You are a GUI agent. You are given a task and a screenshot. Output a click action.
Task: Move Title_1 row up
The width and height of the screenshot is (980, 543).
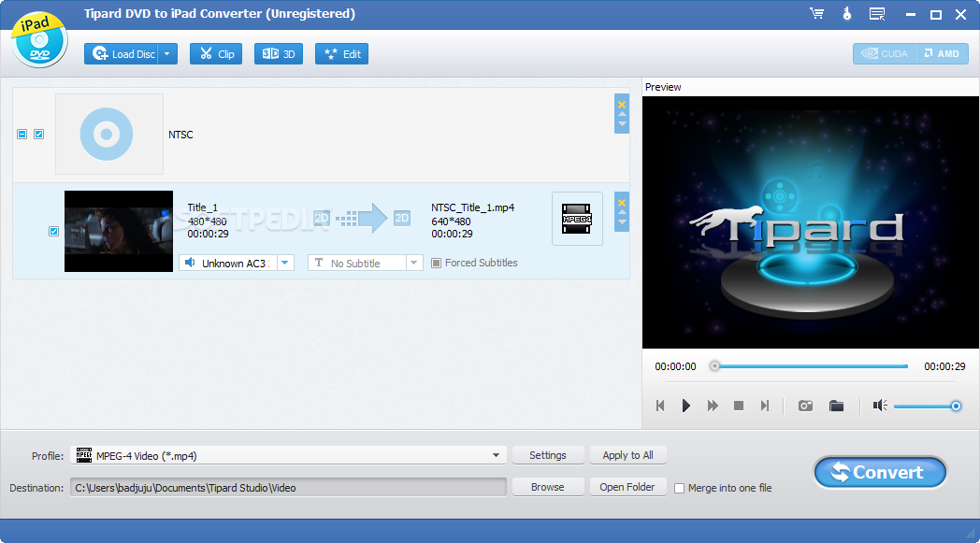[622, 212]
